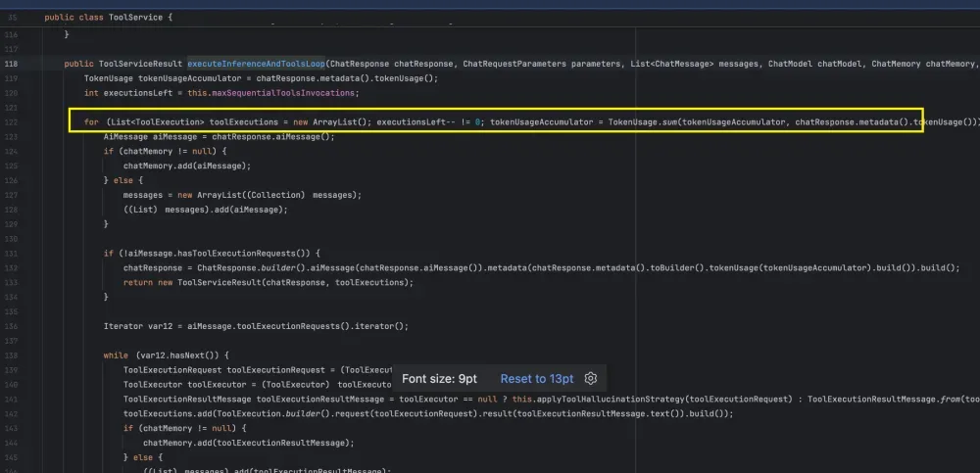Click gutter line number 138
Viewport: 980px width, 473px height.
[11, 355]
